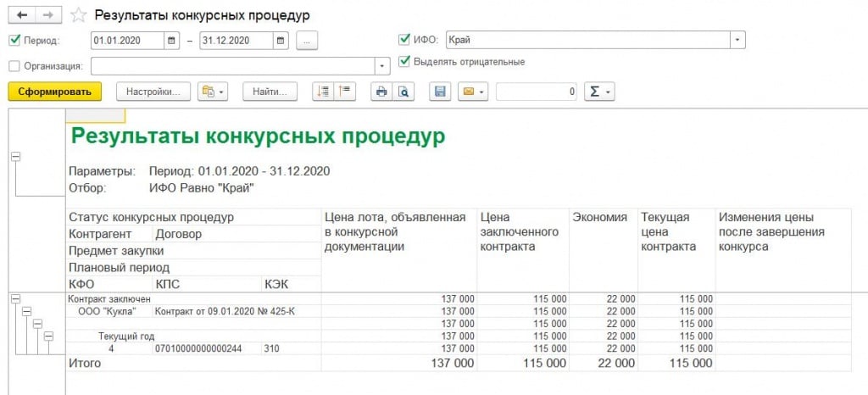The image size is (868, 395).
Task: Click the back navigation arrow
Action: point(20,15)
